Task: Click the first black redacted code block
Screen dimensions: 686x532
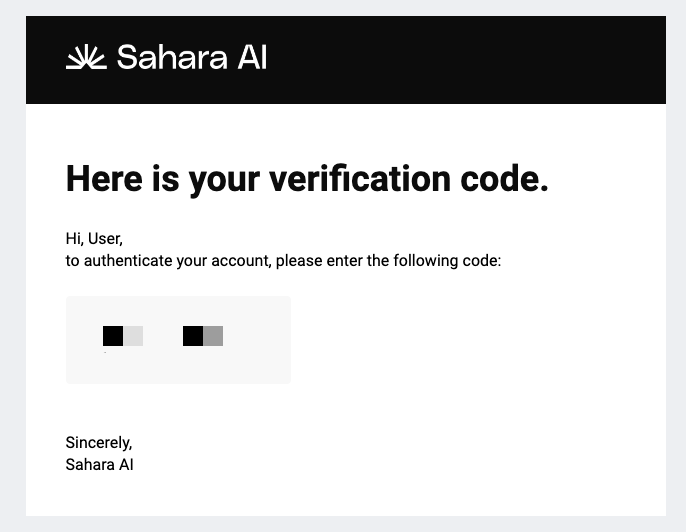Action: [x=113, y=336]
